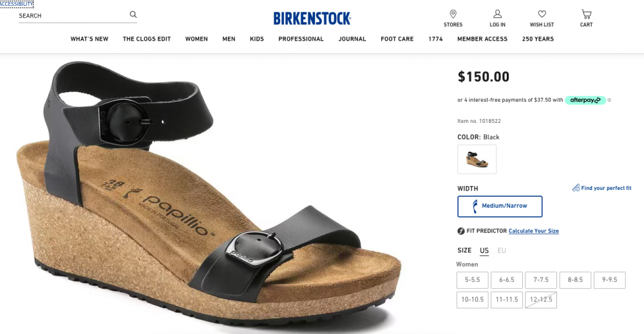Viewport: 644px width, 334px height.
Task: Choose size 10-10.5
Action: pos(472,299)
